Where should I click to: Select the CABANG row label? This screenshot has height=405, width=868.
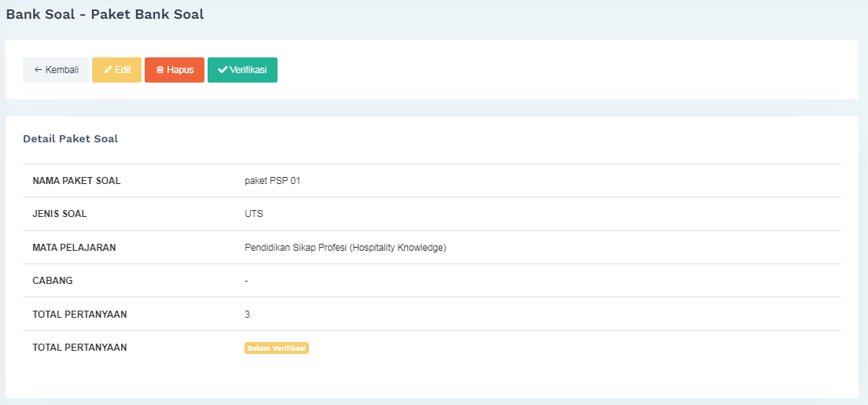tap(53, 281)
